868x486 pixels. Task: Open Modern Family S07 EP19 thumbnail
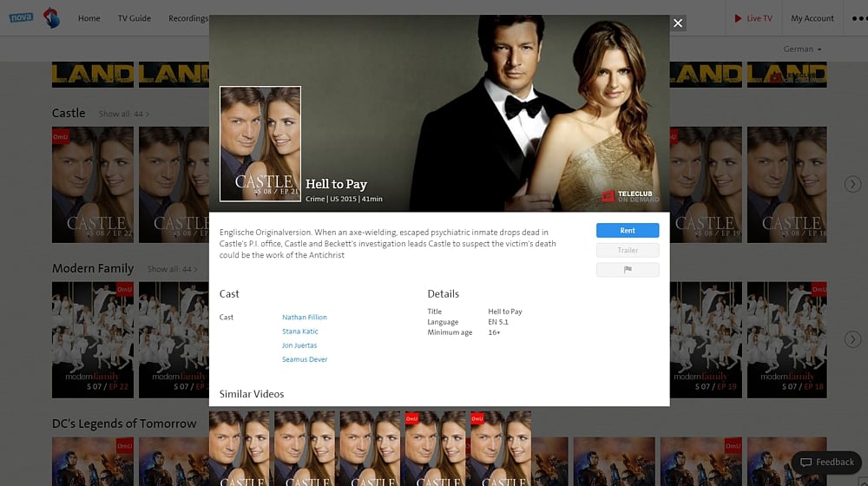pyautogui.click(x=706, y=340)
